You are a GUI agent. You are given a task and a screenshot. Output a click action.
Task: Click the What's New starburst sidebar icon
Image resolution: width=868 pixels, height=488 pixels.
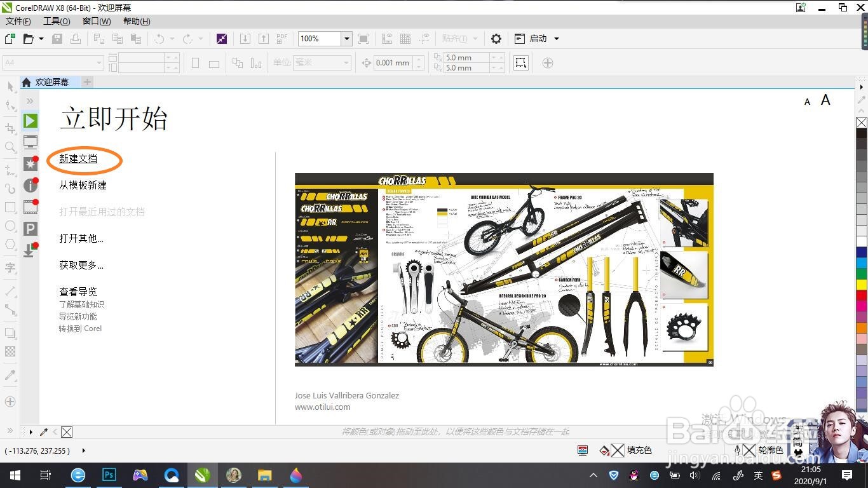31,164
